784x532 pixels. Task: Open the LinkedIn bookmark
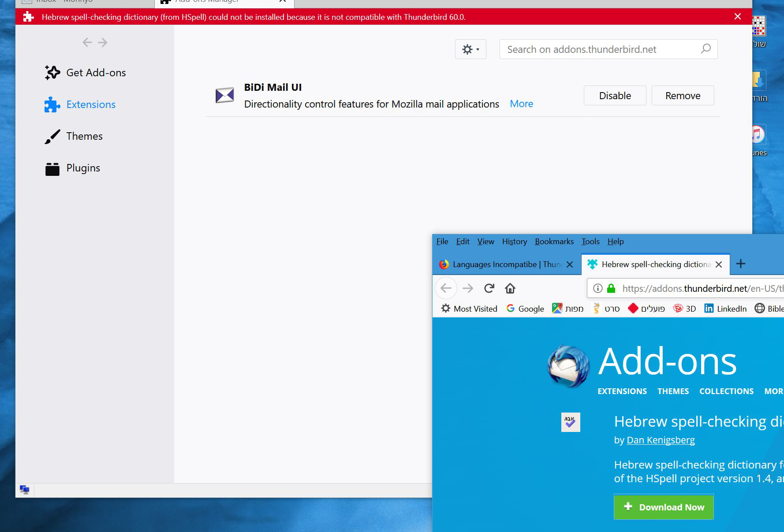tap(725, 309)
